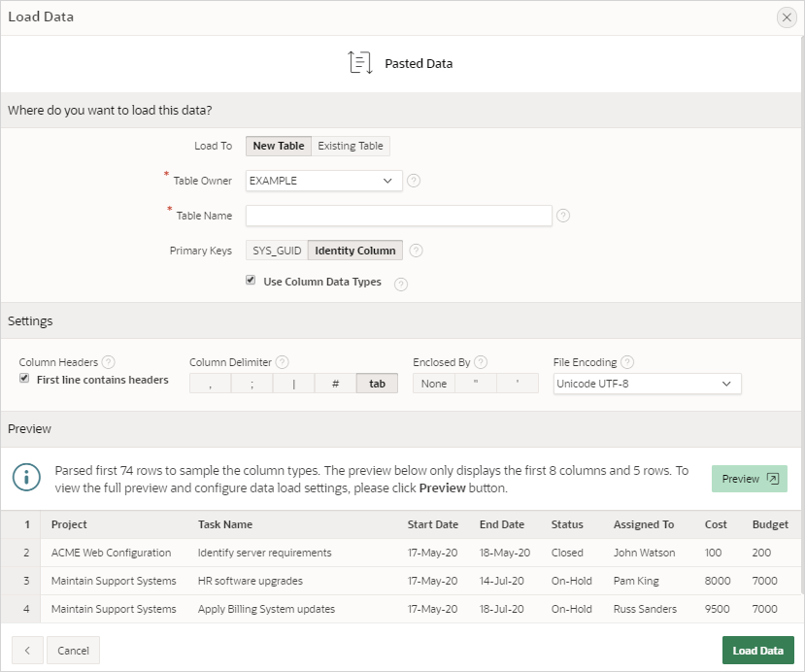Open help for Column Delimiter
This screenshot has height=672, width=805.
click(282, 362)
